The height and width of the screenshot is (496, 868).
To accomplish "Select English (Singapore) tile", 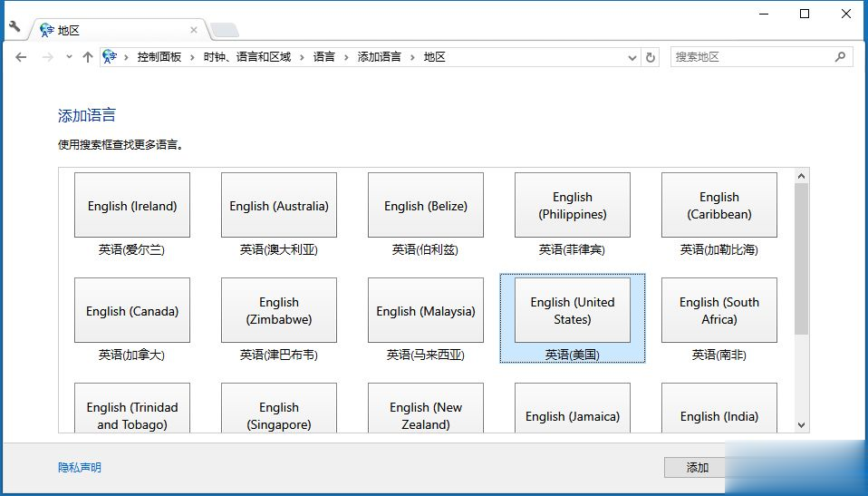I will click(279, 408).
